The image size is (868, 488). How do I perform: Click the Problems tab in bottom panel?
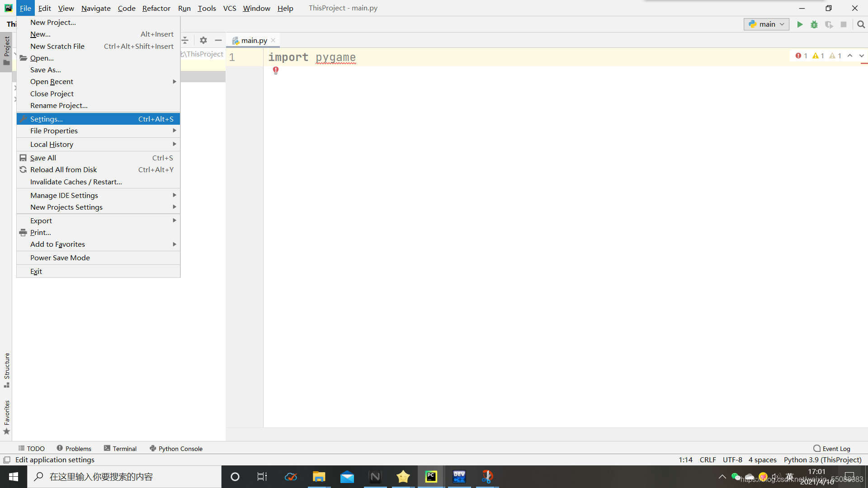(x=73, y=448)
